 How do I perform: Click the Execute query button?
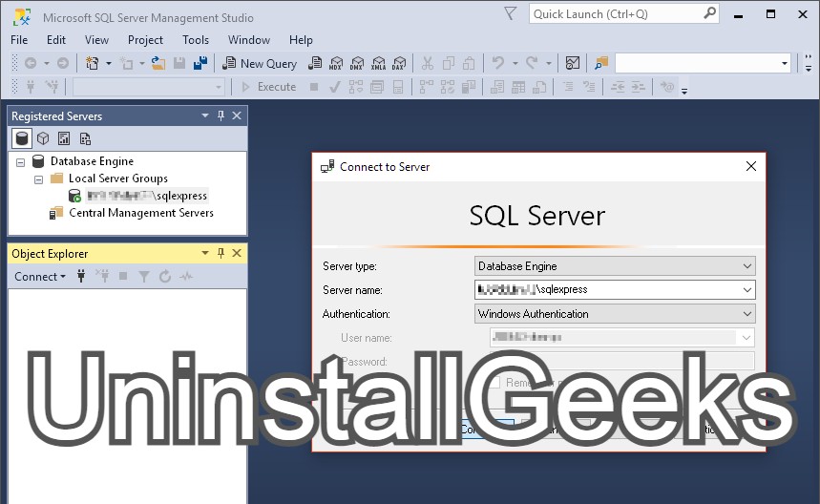point(269,87)
